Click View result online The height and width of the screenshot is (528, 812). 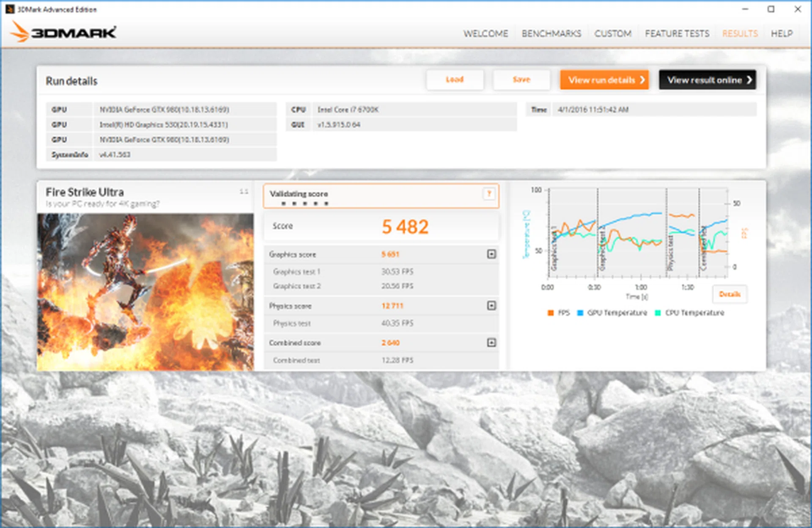click(708, 80)
